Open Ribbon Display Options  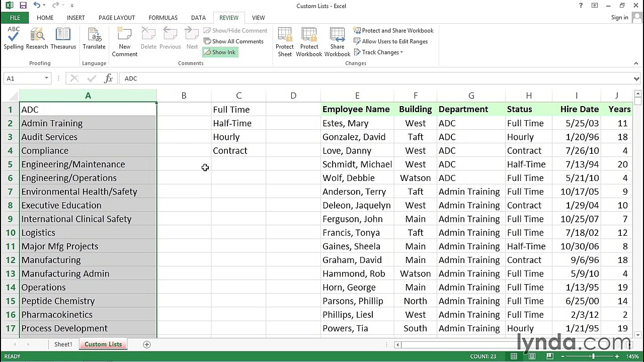tap(595, 6)
